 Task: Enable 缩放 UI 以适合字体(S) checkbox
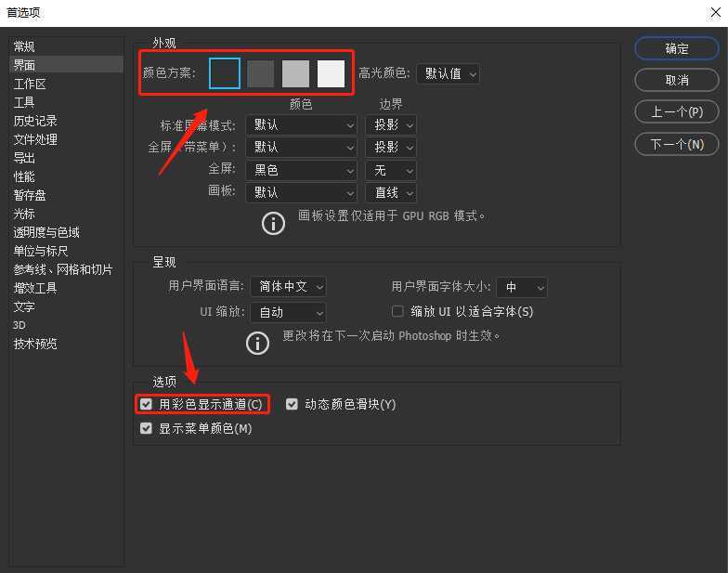[397, 311]
